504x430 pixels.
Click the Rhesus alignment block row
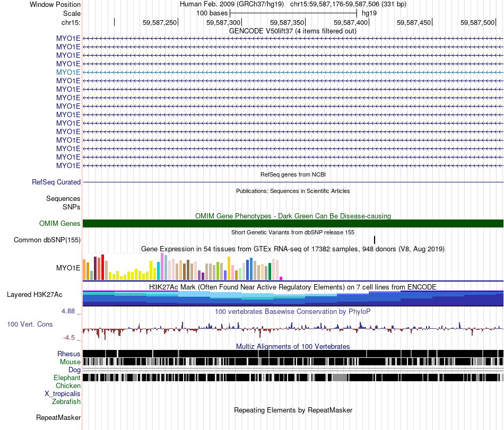pos(293,354)
